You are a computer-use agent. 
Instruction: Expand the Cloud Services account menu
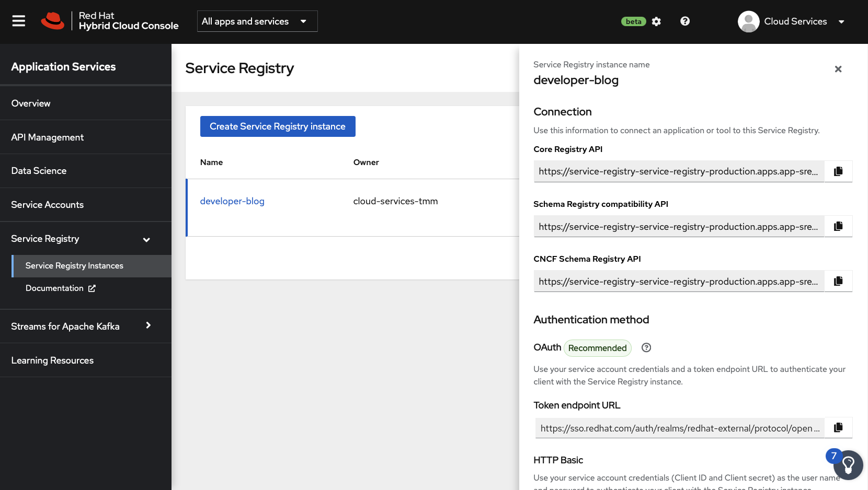point(841,21)
